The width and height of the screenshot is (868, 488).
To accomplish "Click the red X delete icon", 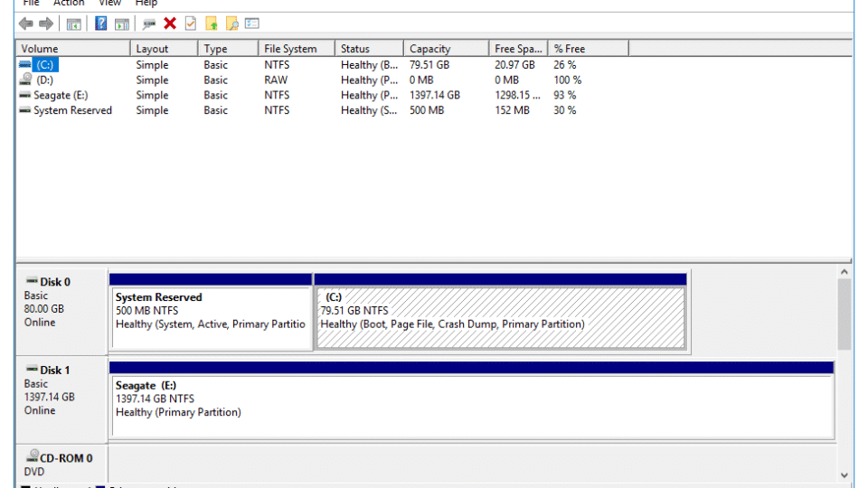I will coord(169,23).
